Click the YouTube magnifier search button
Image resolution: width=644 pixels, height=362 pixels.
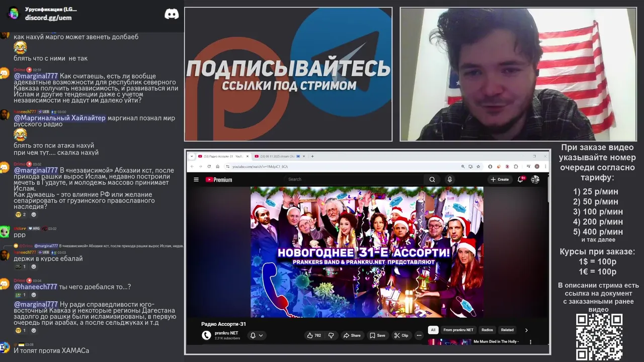pos(432,179)
